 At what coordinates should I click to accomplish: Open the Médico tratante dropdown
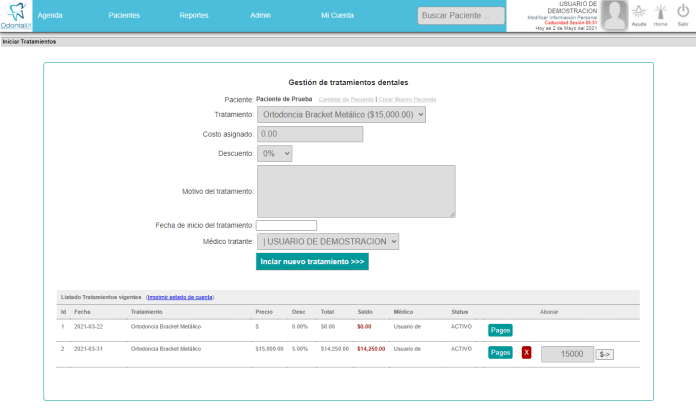click(328, 242)
